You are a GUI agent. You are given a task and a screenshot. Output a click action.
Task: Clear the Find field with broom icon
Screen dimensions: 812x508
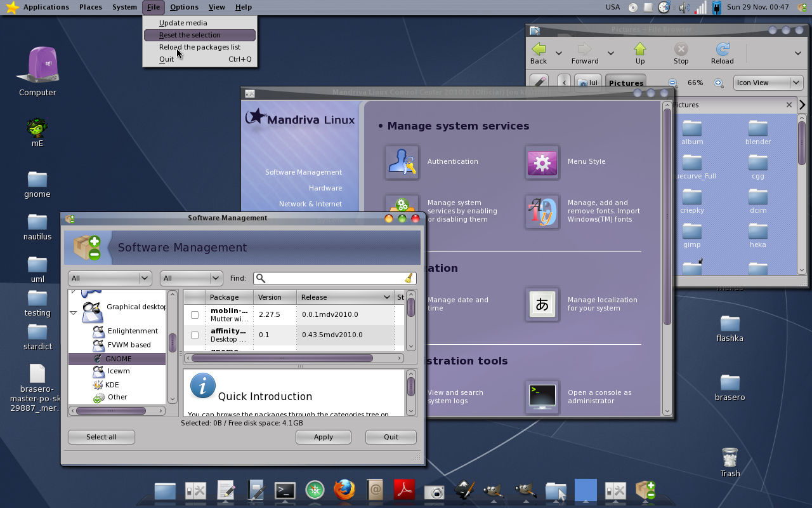pos(409,278)
